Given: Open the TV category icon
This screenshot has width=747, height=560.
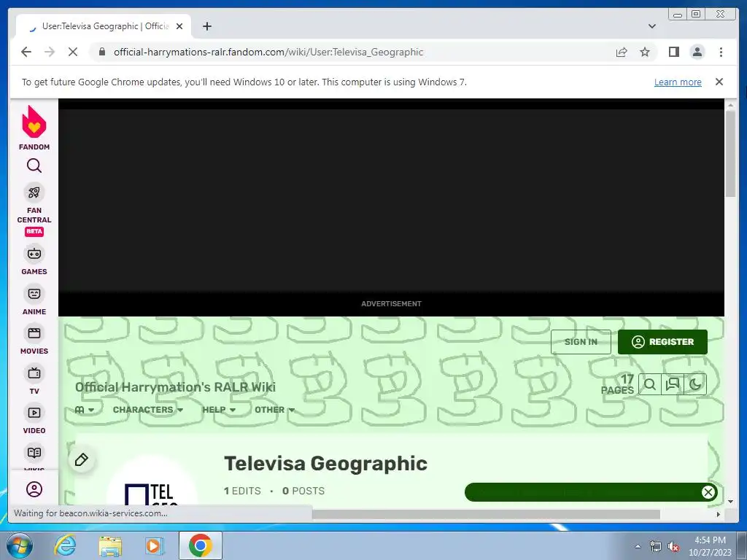Looking at the screenshot, I should click(34, 373).
